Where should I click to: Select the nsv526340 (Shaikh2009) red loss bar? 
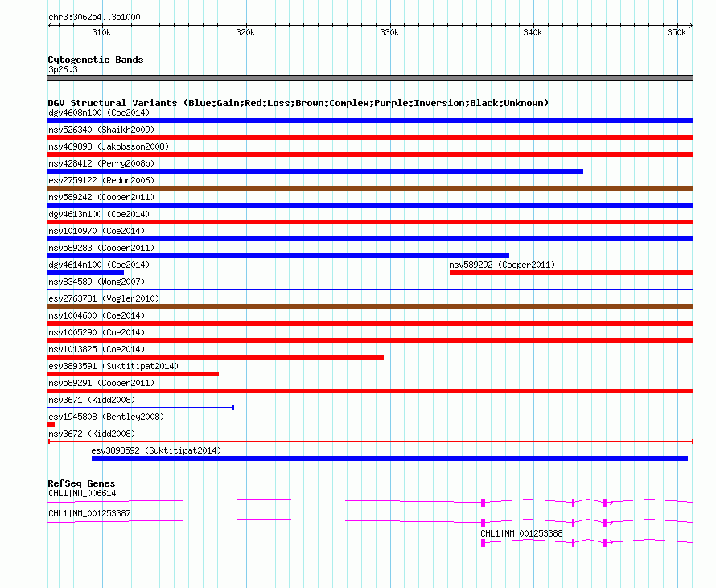coord(370,138)
